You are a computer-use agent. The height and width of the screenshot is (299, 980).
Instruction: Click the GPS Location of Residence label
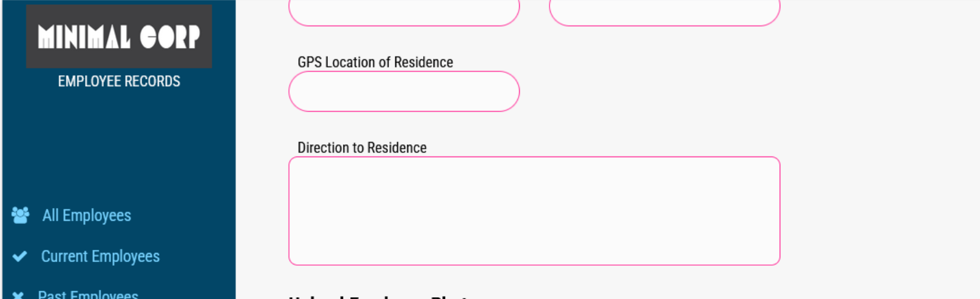coord(375,62)
